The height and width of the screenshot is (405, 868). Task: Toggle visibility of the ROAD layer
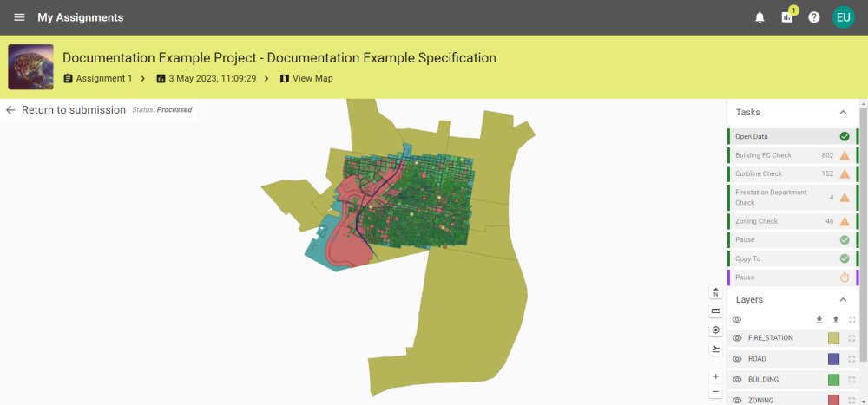click(737, 359)
